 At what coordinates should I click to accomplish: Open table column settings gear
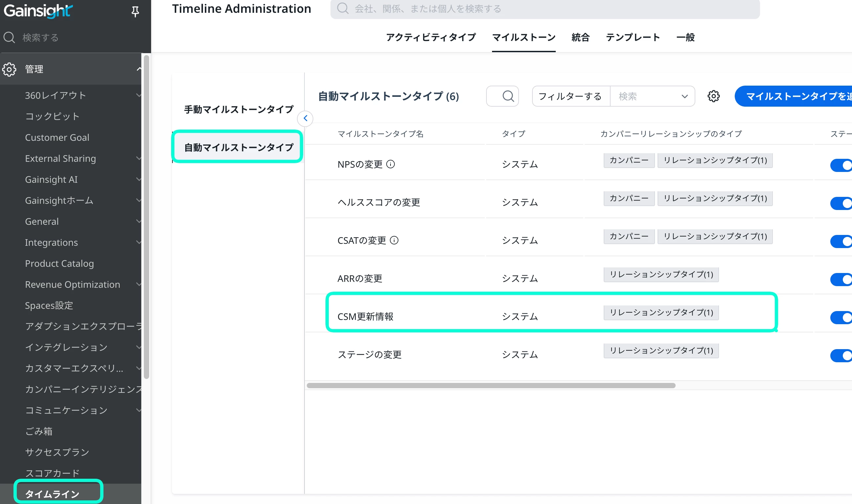click(x=713, y=96)
